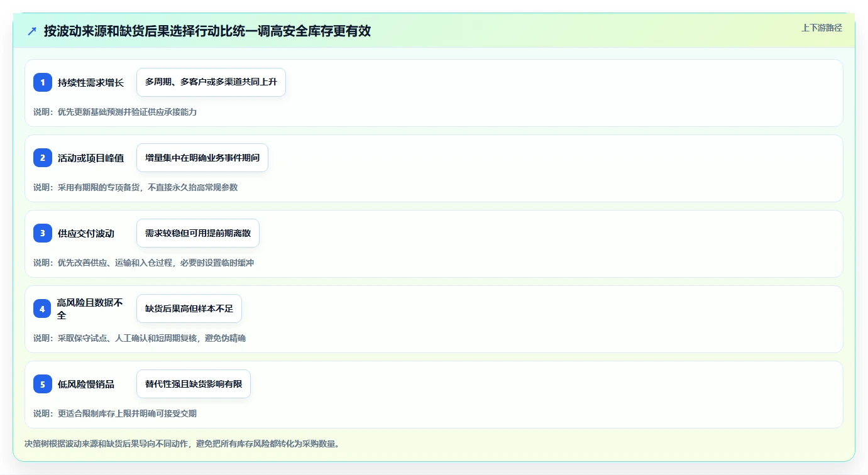The width and height of the screenshot is (868, 475).
Task: Click the arrow icon beside the title
Action: tap(32, 31)
